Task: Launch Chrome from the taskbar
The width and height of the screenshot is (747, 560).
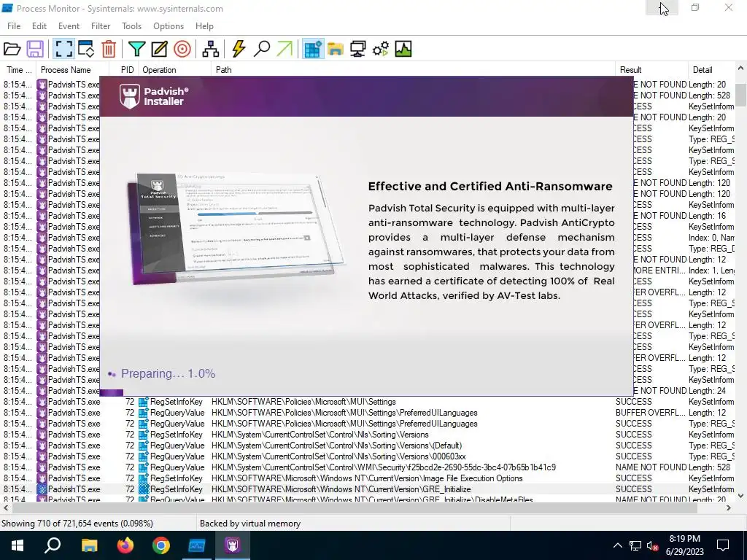Action: coord(161,545)
